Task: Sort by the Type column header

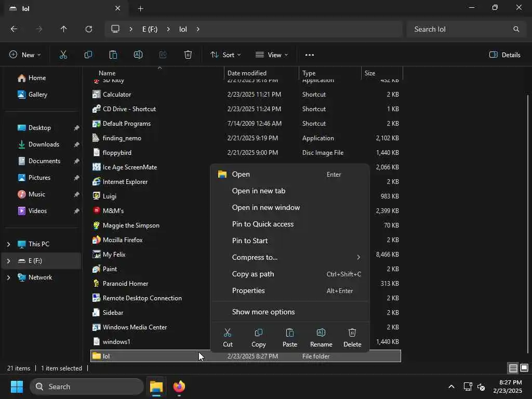Action: coord(330,73)
